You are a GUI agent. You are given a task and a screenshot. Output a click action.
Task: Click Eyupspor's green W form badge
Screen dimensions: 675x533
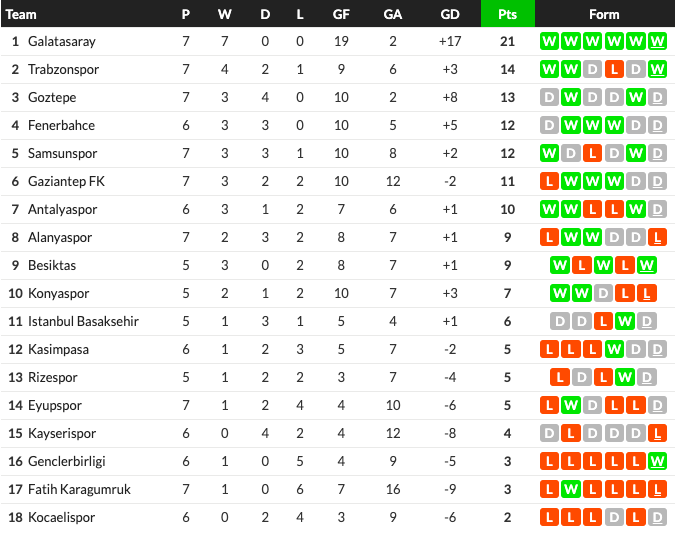pyautogui.click(x=571, y=405)
